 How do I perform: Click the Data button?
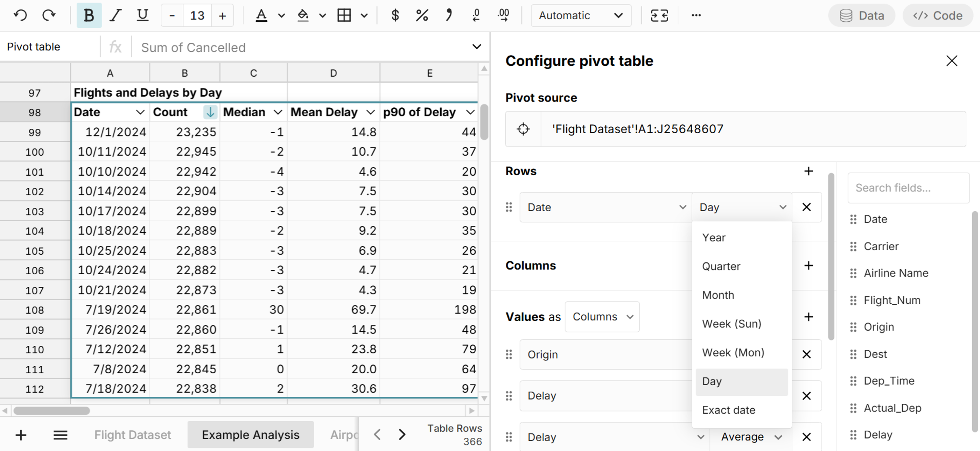click(862, 15)
